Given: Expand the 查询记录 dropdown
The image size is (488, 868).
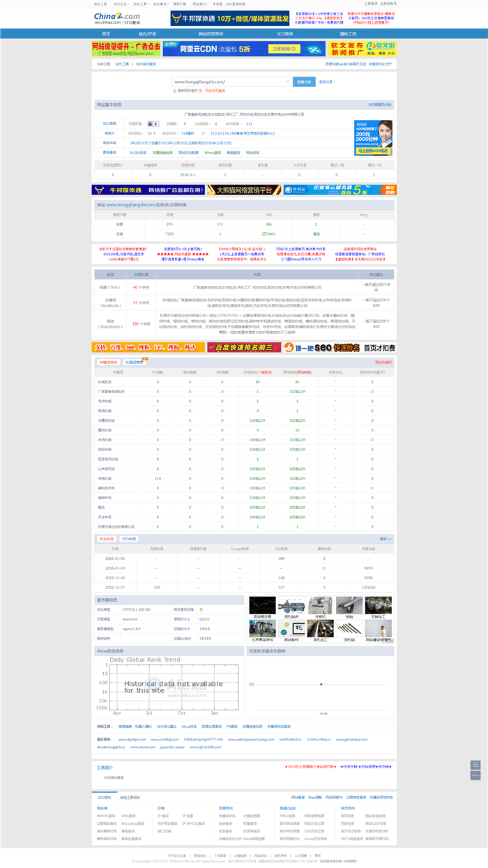Looking at the screenshot, I should [x=327, y=82].
